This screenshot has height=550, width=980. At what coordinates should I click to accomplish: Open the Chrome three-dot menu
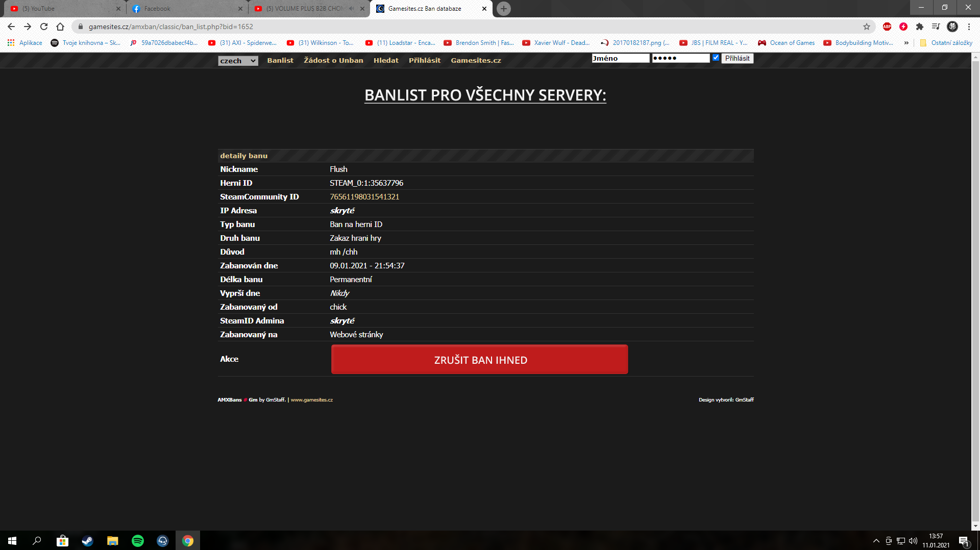pyautogui.click(x=969, y=27)
